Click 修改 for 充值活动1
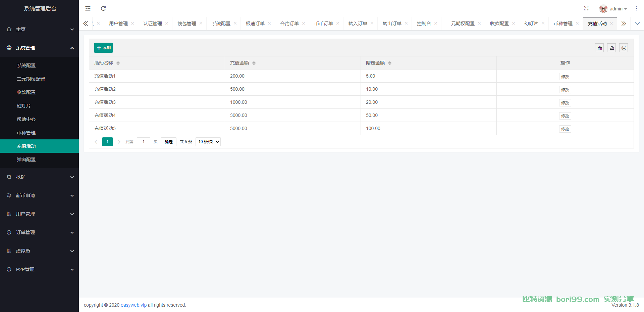 565,77
